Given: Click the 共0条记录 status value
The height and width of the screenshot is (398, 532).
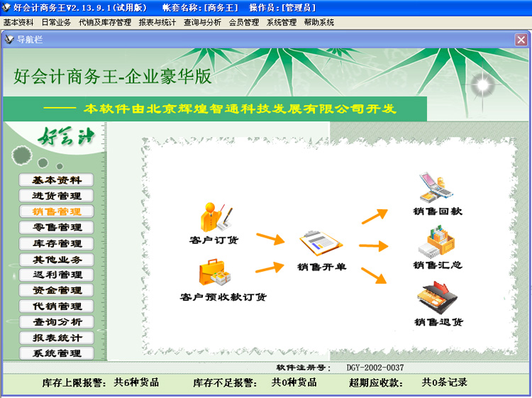Looking at the screenshot, I should point(445,382).
